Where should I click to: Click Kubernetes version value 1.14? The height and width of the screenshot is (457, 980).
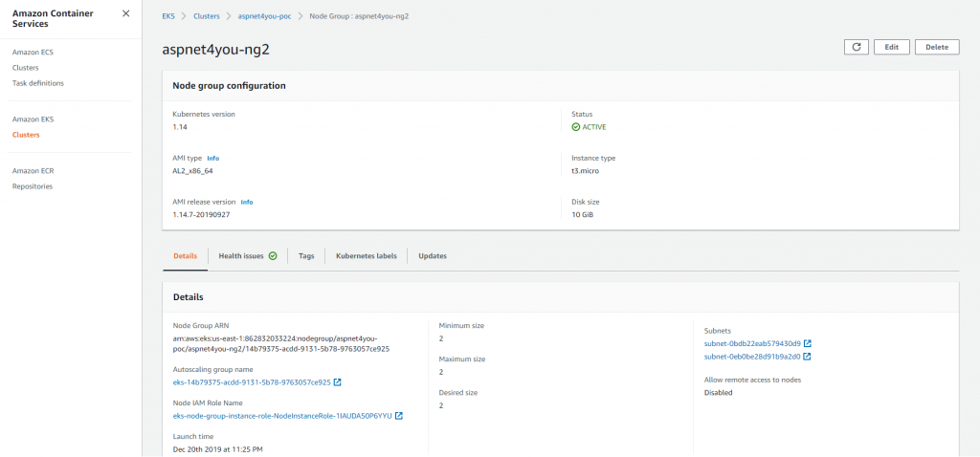tap(180, 127)
